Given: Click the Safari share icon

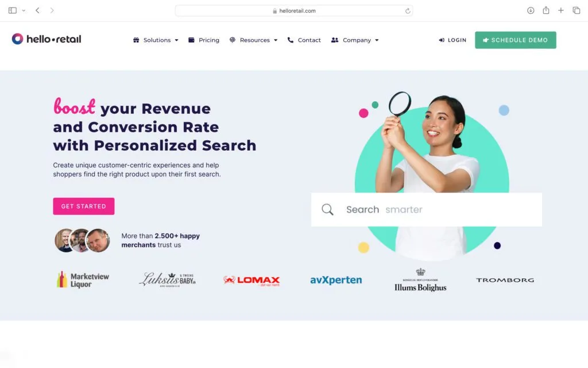Looking at the screenshot, I should [546, 10].
